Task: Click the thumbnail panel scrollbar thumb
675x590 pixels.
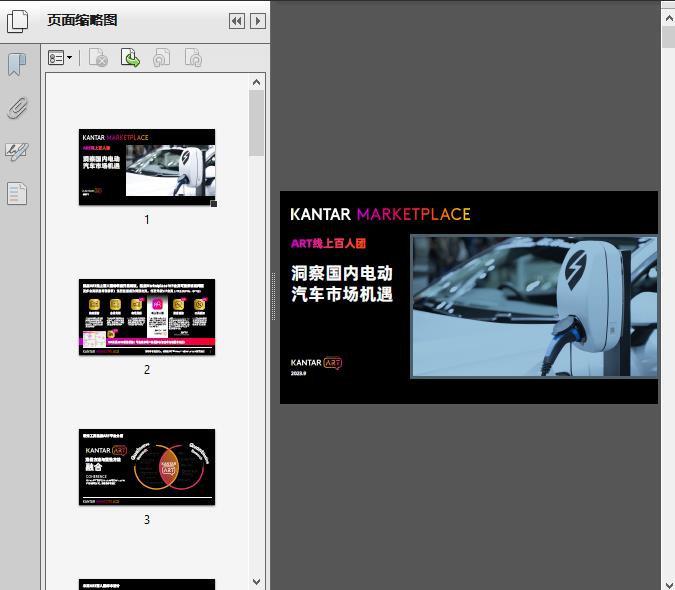Action: [x=257, y=123]
